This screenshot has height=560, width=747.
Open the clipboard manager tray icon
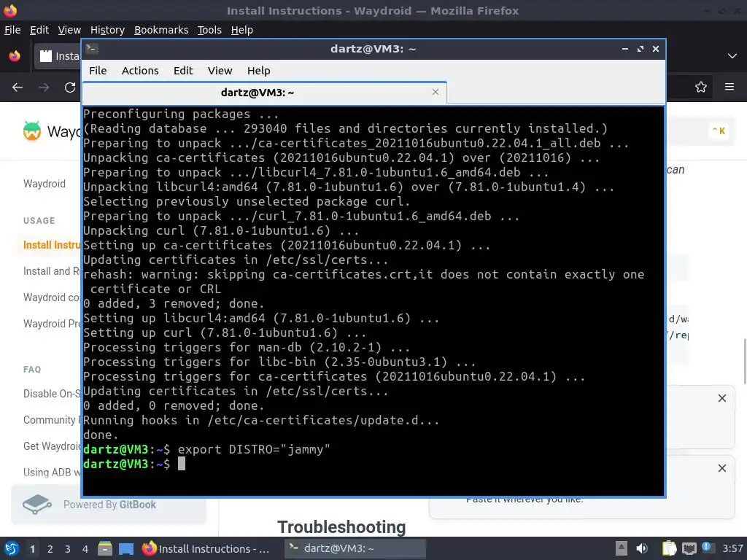[670, 548]
